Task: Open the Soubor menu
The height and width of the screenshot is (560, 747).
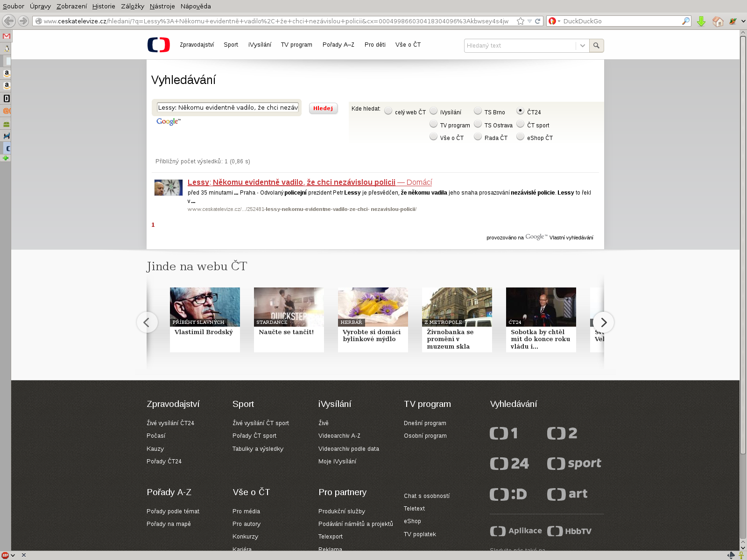Action: click(x=14, y=6)
